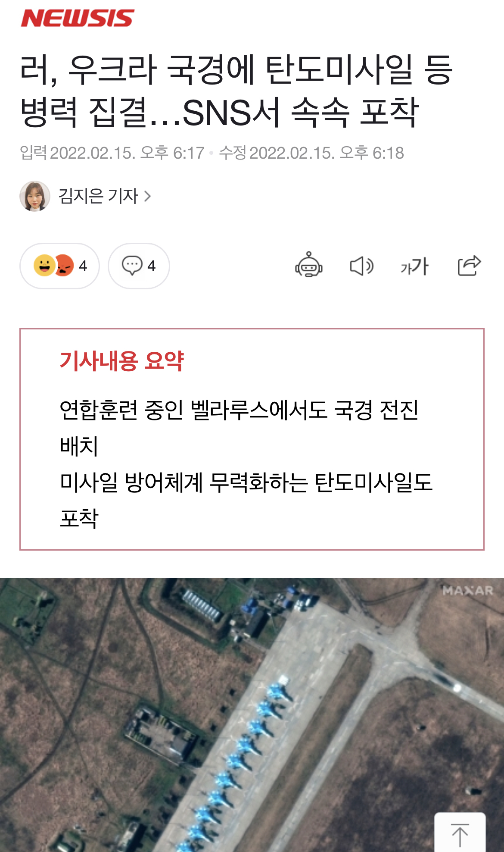Play article audio with speaker icon
504x852 pixels.
361,266
